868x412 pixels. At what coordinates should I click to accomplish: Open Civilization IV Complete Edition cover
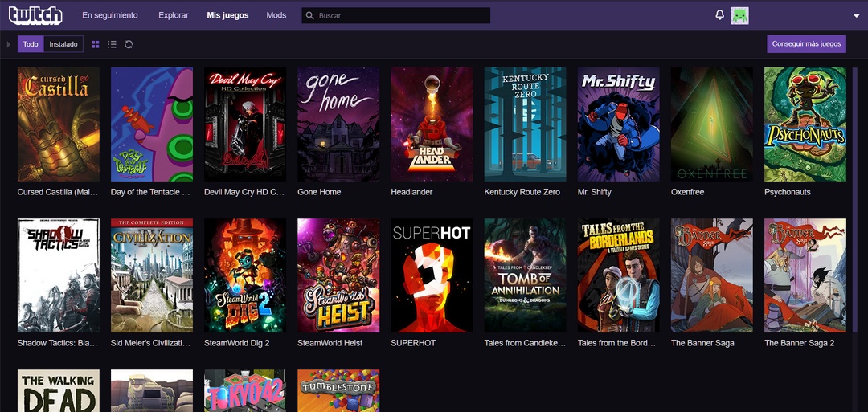coord(152,275)
